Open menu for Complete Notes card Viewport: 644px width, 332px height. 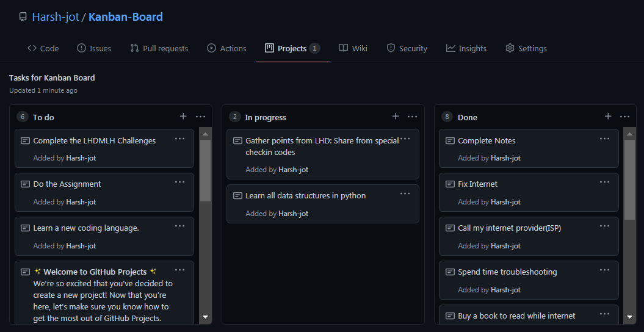[x=604, y=139]
